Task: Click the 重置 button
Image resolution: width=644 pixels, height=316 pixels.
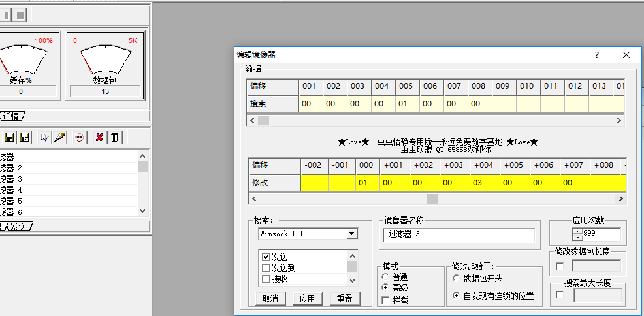Action: coord(345,298)
